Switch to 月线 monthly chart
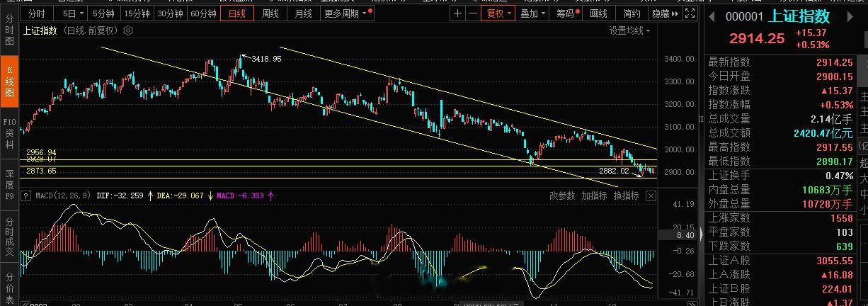Viewport: 868px width, 306px height. pyautogui.click(x=304, y=13)
